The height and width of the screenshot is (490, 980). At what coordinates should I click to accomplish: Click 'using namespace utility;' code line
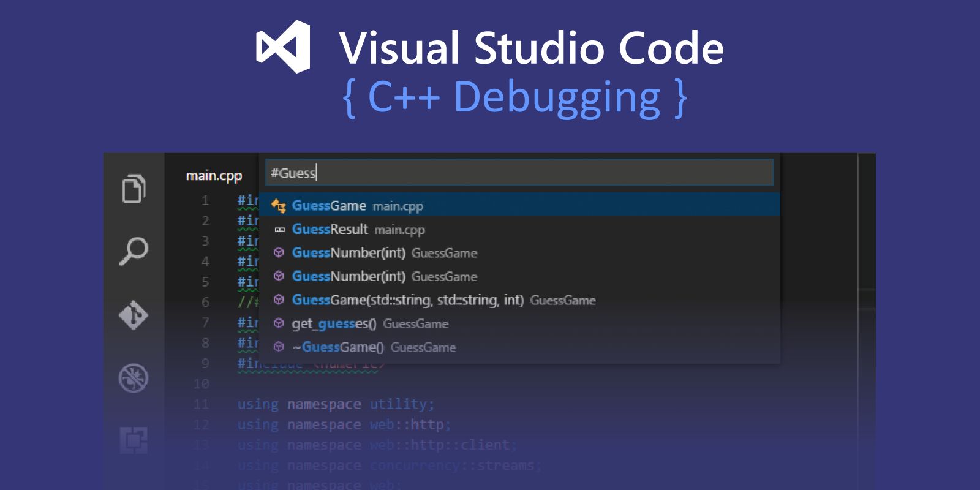click(x=336, y=404)
